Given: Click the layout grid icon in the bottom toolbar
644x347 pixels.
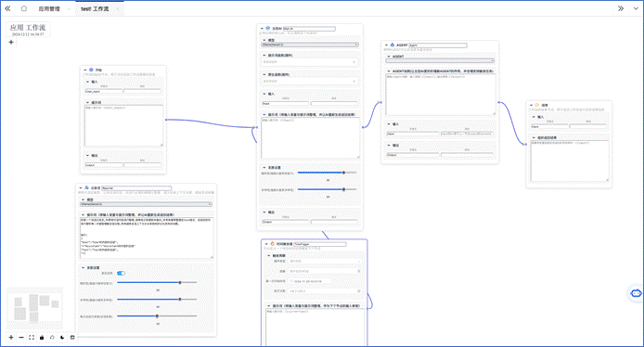Looking at the screenshot, I should (x=72, y=337).
